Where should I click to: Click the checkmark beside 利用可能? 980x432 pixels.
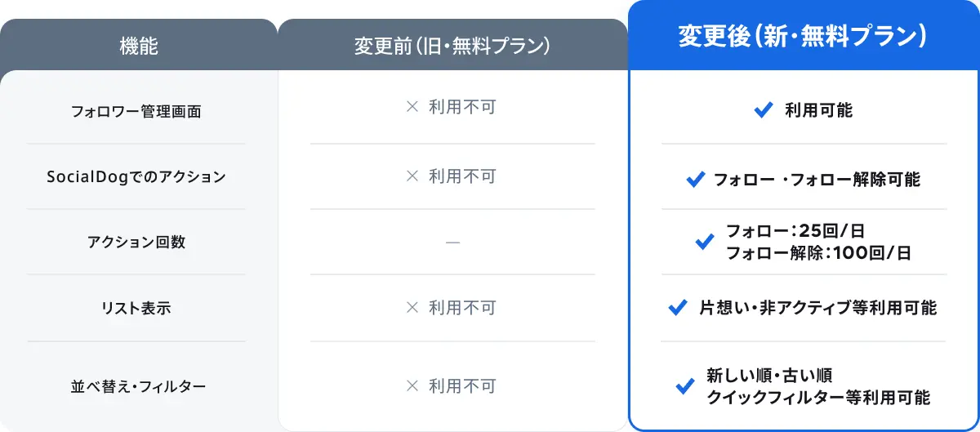tap(763, 110)
